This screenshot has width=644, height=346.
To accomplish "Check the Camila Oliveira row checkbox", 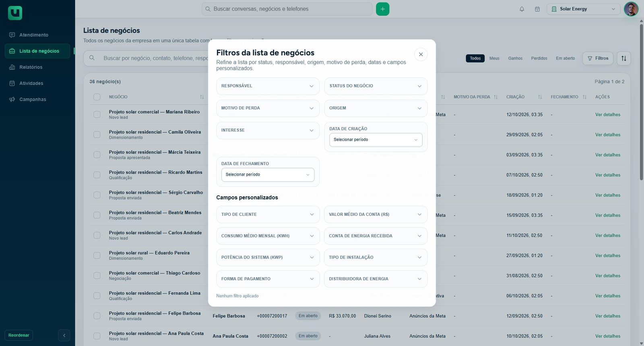I will [x=97, y=135].
